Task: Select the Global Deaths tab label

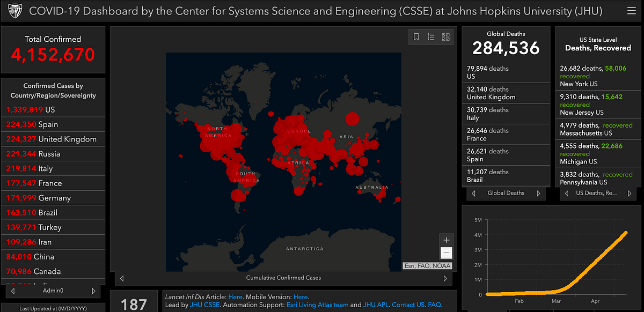Action: pos(506,193)
